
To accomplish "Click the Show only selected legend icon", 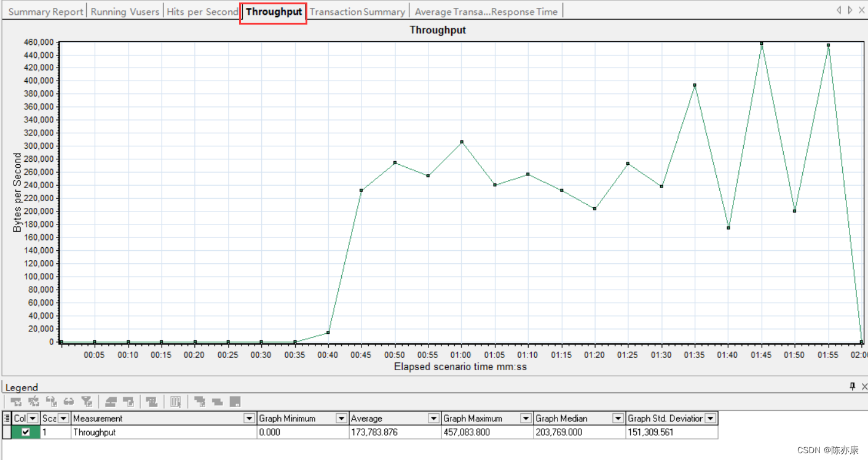I will tap(52, 402).
